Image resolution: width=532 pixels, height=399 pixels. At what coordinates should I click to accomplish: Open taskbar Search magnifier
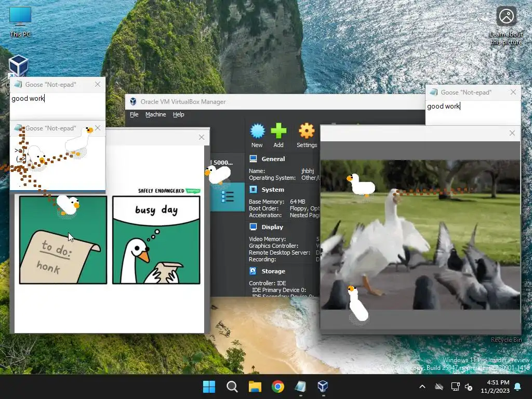coord(232,387)
